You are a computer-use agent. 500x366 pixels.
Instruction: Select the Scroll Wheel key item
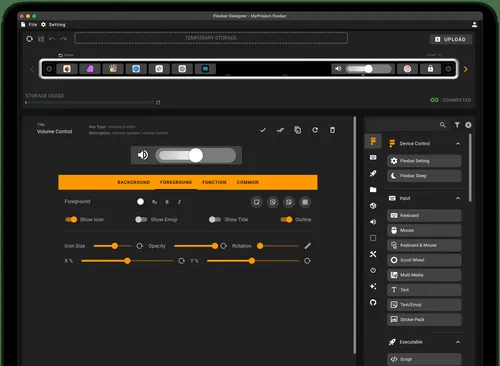tap(424, 260)
